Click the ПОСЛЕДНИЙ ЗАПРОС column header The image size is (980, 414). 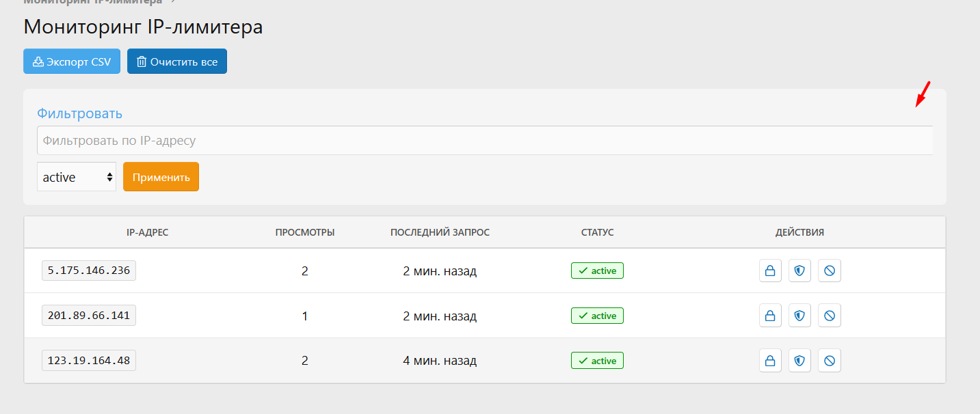(440, 232)
